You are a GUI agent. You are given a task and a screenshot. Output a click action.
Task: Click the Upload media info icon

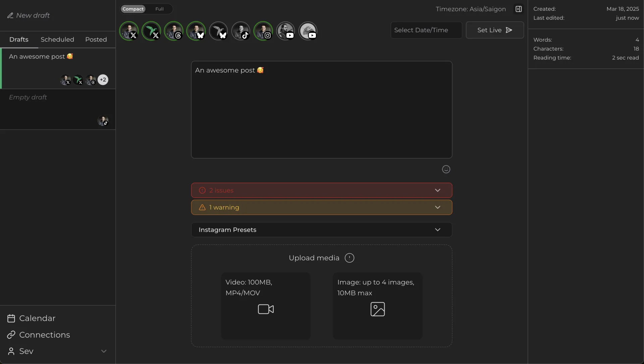[x=349, y=258]
